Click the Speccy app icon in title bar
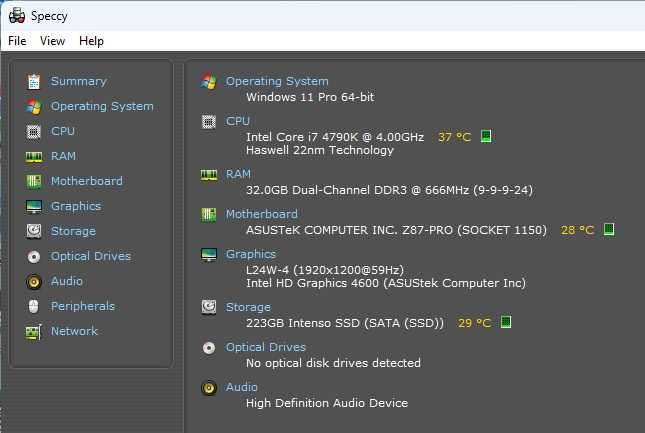Image resolution: width=645 pixels, height=433 pixels. coord(17,16)
